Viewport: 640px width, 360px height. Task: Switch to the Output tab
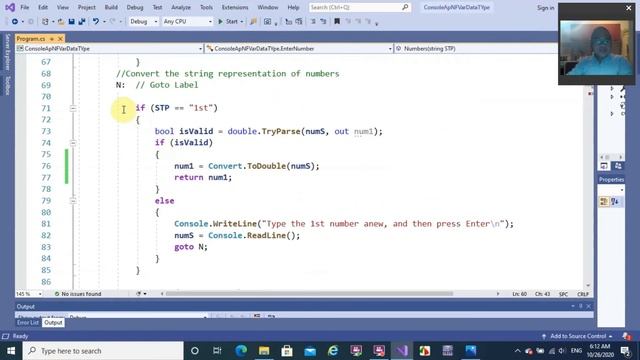pos(53,323)
